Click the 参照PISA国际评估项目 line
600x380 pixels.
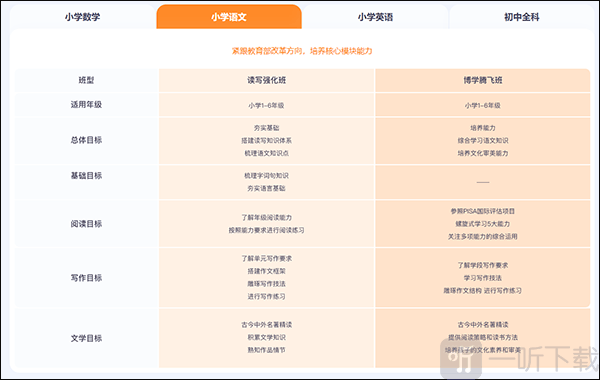[483, 211]
